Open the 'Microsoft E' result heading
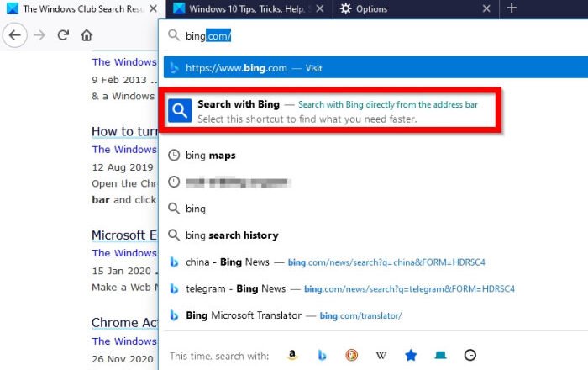 click(124, 235)
